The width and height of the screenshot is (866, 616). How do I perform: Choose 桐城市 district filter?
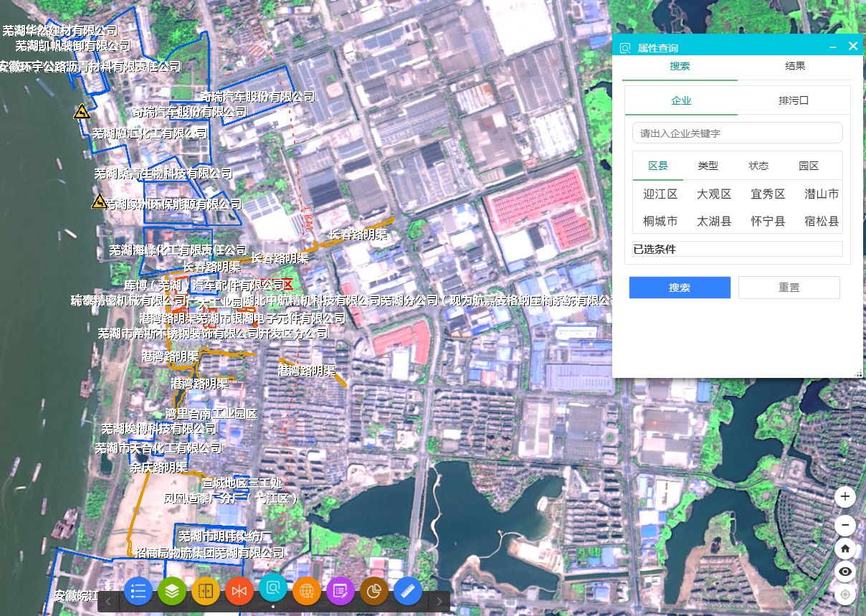660,222
